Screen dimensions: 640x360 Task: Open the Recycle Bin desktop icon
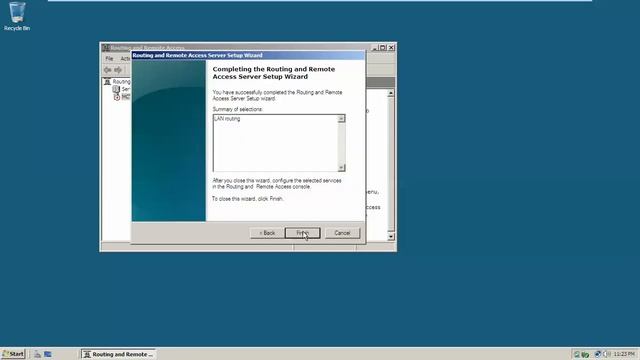17,16
